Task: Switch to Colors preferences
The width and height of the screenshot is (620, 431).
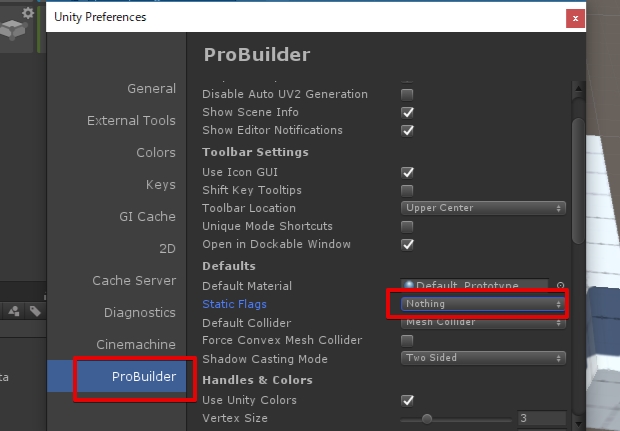Action: [156, 153]
